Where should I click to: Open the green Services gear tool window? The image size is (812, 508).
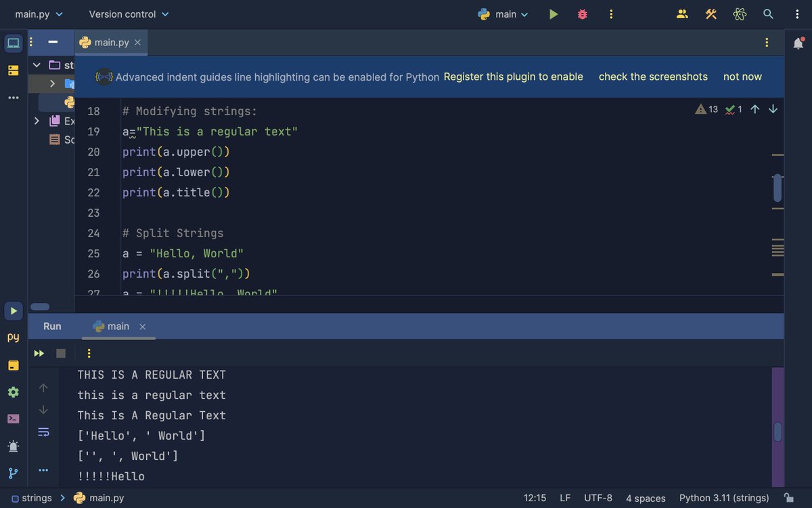point(14,392)
